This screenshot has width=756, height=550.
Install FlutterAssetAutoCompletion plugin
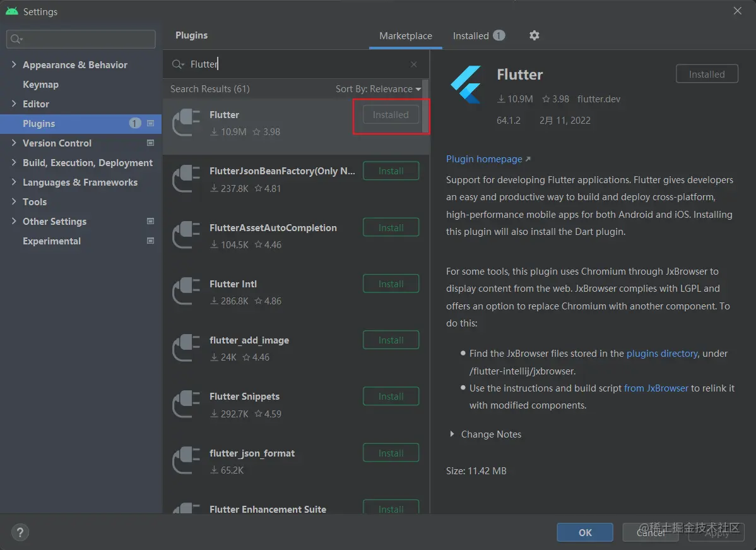(x=391, y=227)
